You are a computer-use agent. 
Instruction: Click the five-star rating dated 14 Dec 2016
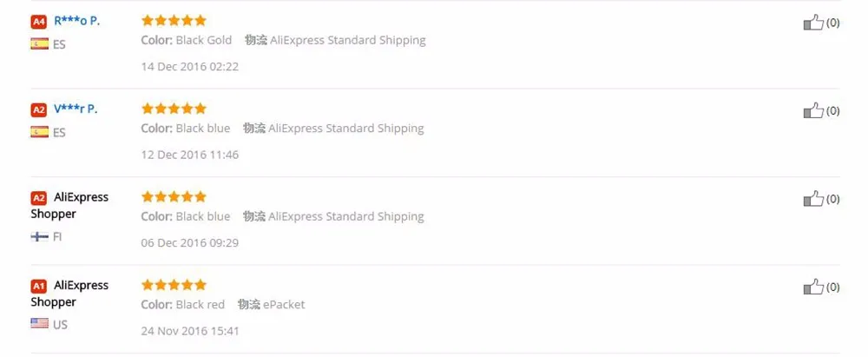coord(174,21)
